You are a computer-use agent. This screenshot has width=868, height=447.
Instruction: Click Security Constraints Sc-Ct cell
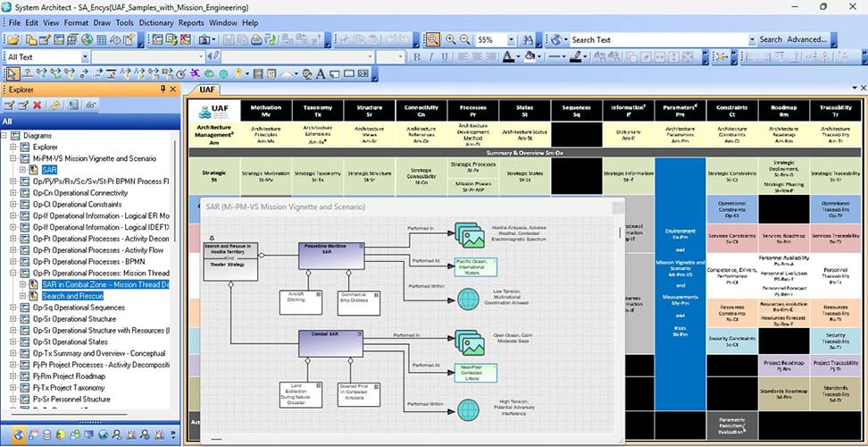pyautogui.click(x=732, y=341)
